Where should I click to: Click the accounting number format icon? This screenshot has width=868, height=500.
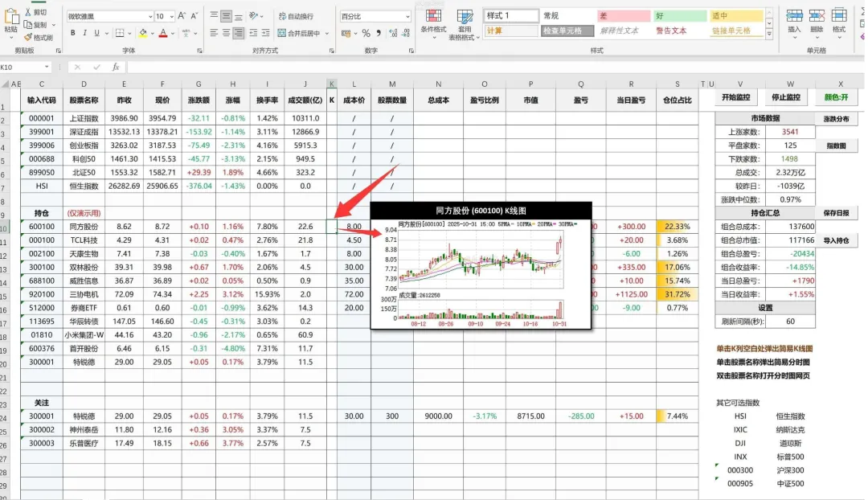coord(346,34)
